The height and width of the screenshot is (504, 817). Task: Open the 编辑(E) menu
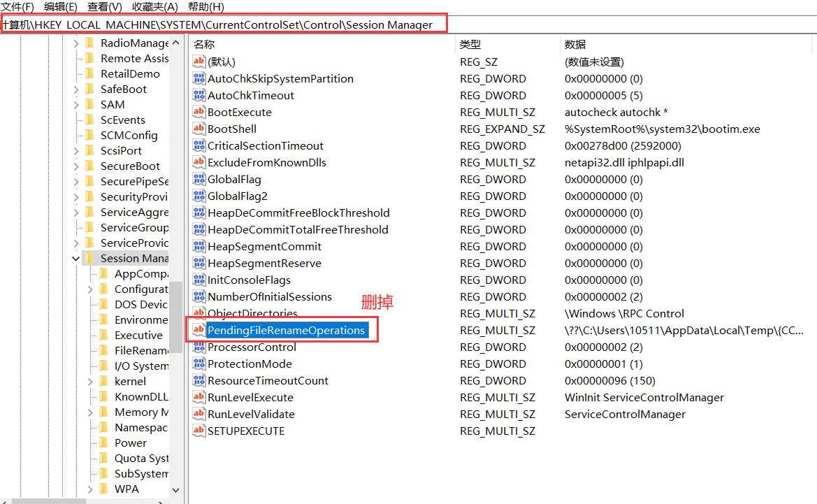(x=61, y=7)
